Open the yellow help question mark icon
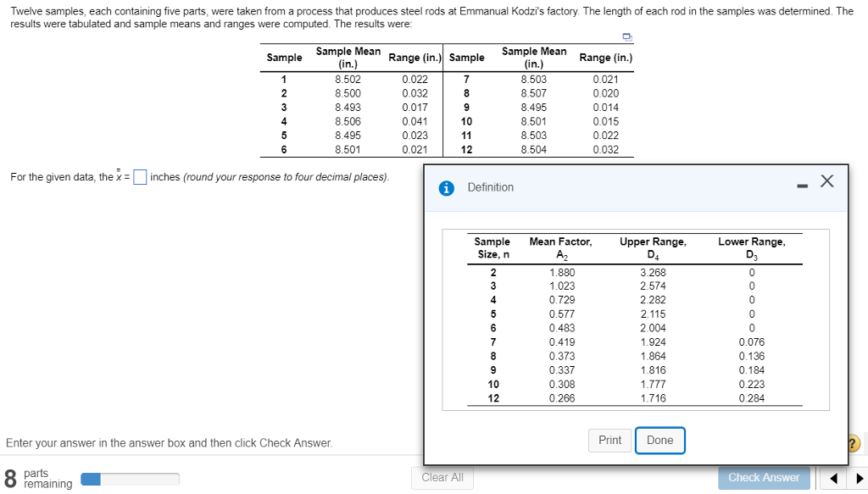 coord(852,442)
